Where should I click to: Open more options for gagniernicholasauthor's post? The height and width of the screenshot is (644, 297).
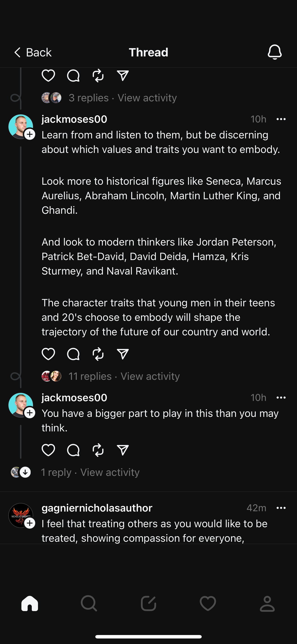coord(281,508)
